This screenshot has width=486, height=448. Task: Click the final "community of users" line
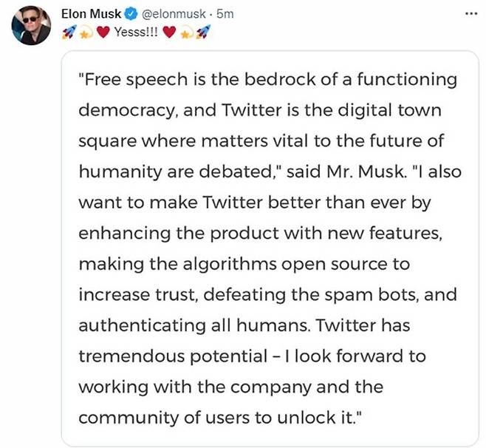tap(219, 417)
